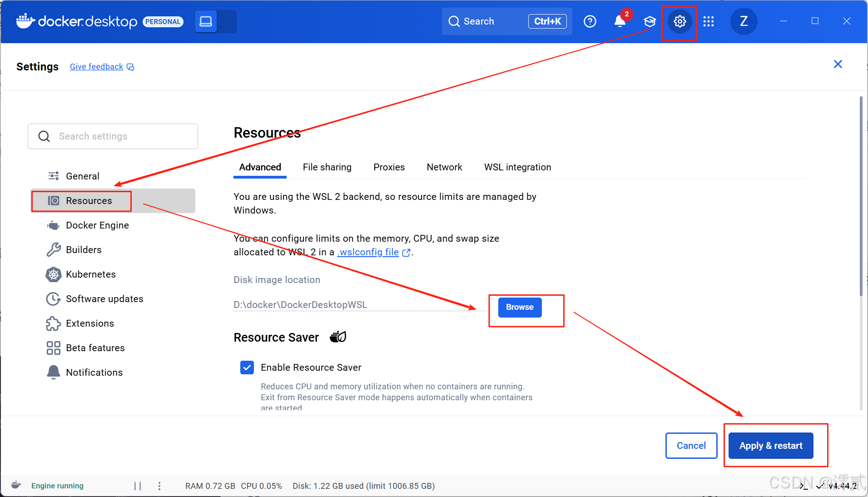Switch to the WSL integration tab
Image resolution: width=868 pixels, height=497 pixels.
518,167
